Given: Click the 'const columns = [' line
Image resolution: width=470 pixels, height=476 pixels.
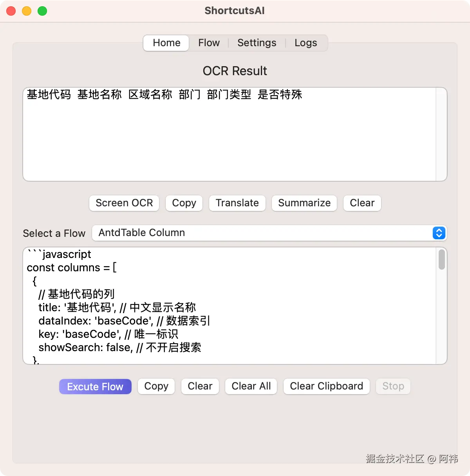Looking at the screenshot, I should tap(72, 268).
